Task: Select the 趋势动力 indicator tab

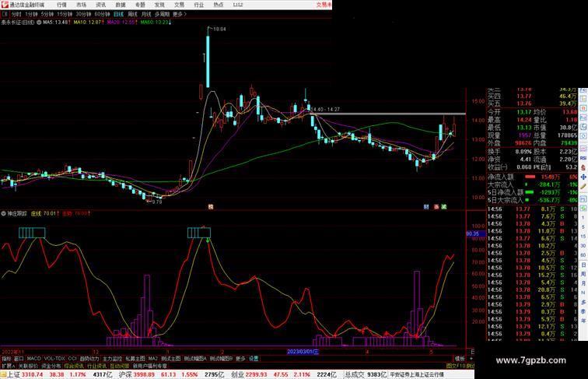Action: (x=89, y=359)
